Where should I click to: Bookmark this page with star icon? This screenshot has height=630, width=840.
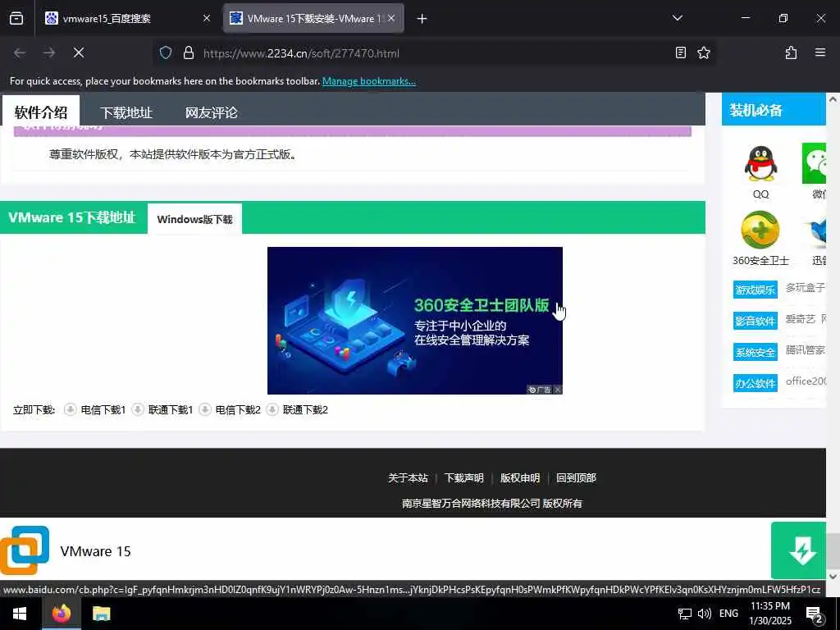pos(703,52)
